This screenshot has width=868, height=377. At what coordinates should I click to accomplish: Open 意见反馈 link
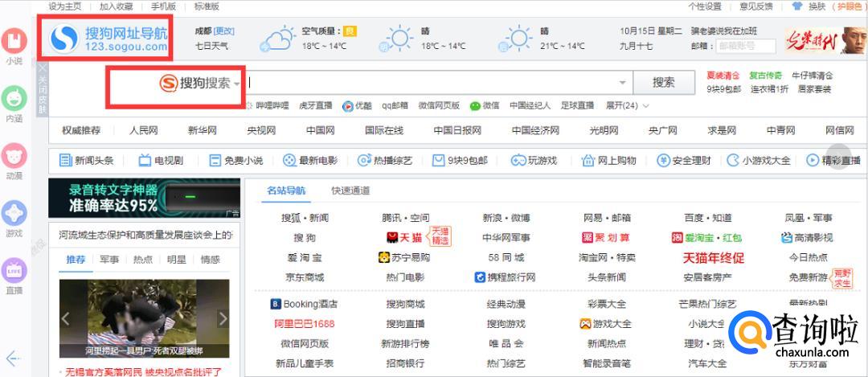pyautogui.click(x=756, y=6)
